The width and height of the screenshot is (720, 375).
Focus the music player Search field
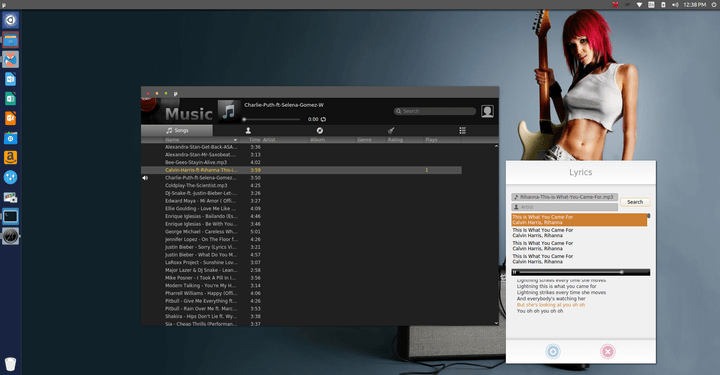435,111
